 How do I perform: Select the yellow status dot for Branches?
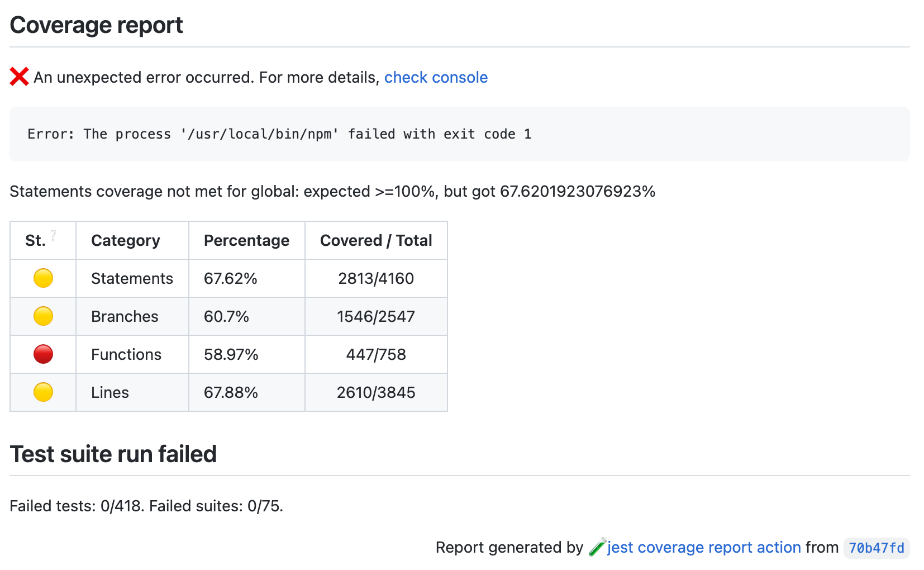click(42, 316)
